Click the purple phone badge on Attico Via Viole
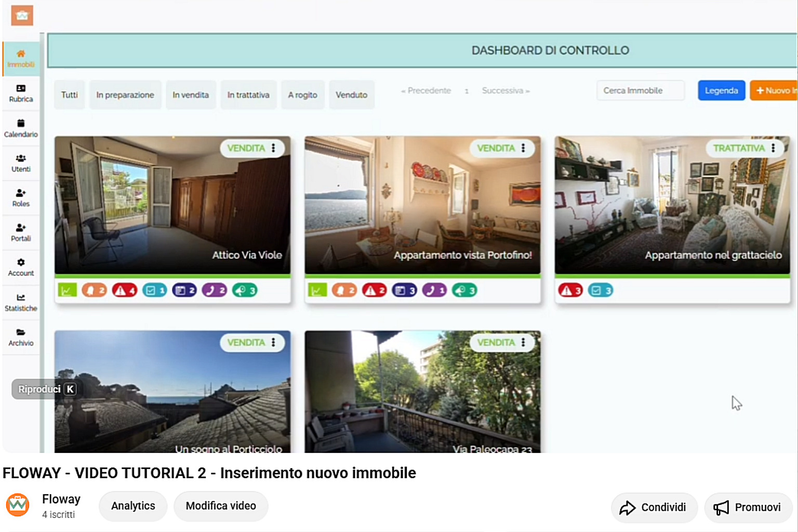The height and width of the screenshot is (532, 798). click(x=215, y=290)
